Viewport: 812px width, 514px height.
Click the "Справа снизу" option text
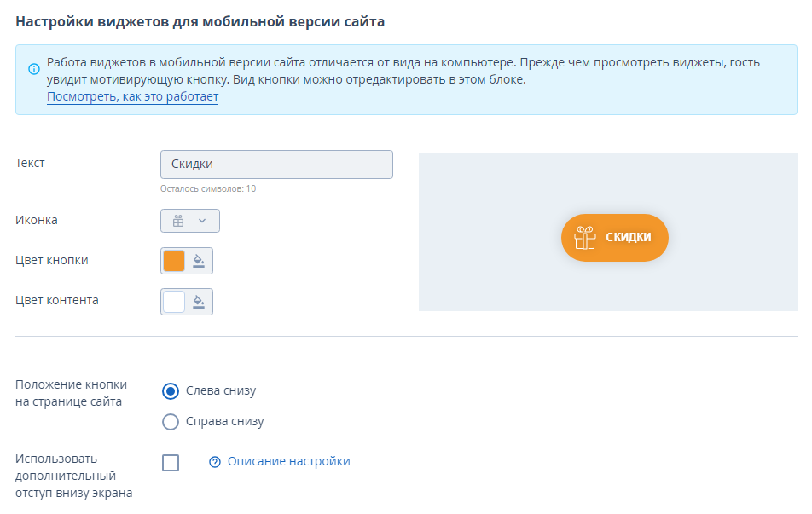tap(225, 421)
